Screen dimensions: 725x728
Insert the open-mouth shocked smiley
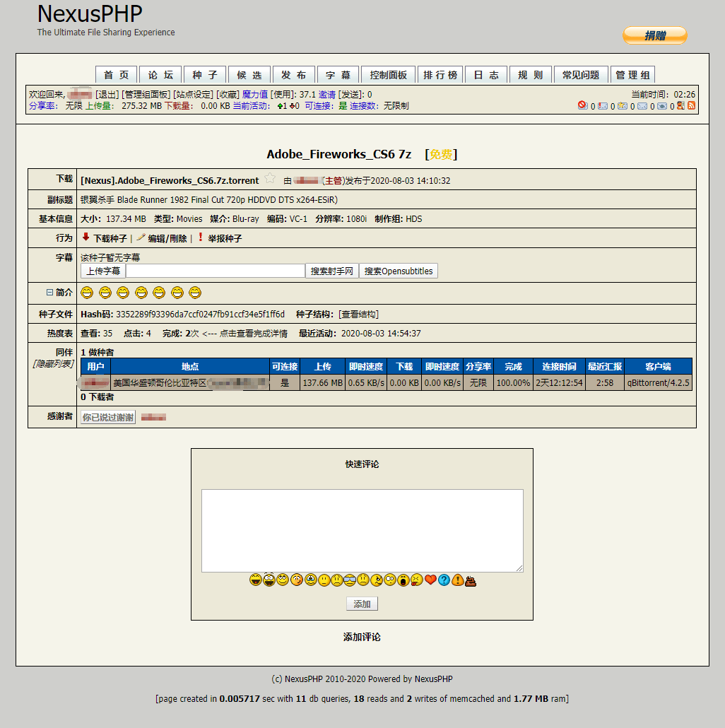click(403, 580)
